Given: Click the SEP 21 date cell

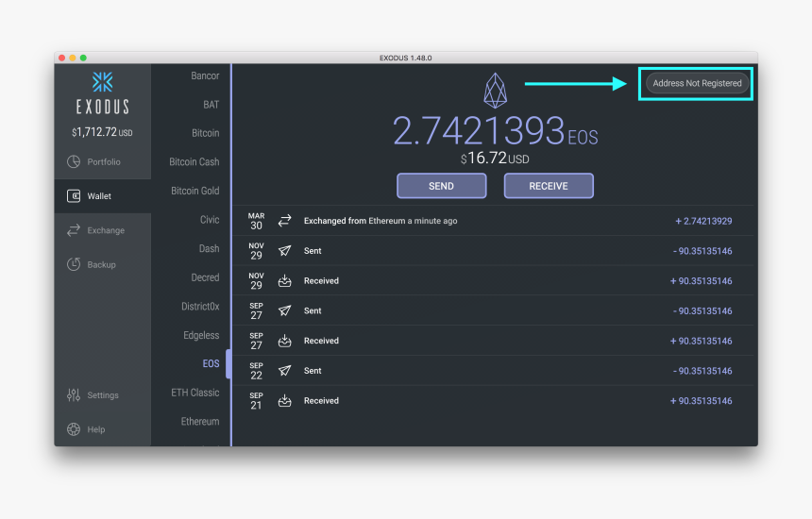Looking at the screenshot, I should (256, 400).
